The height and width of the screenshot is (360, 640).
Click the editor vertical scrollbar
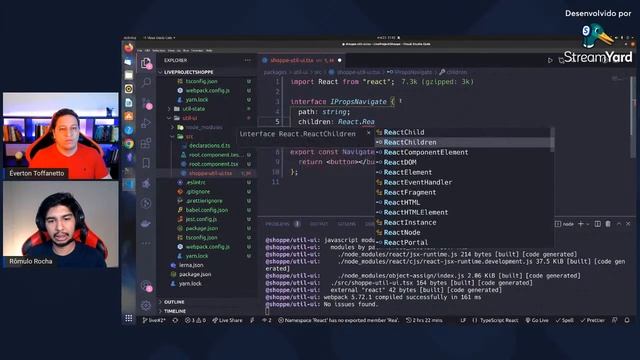click(633, 118)
